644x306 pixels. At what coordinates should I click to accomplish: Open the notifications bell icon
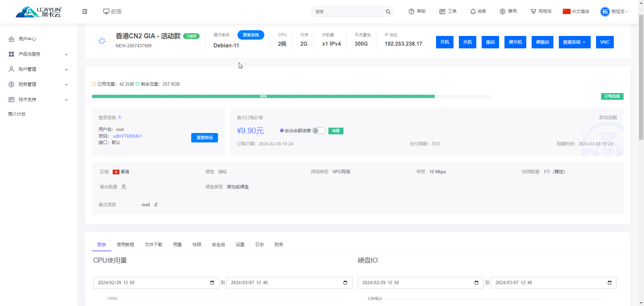point(473,11)
